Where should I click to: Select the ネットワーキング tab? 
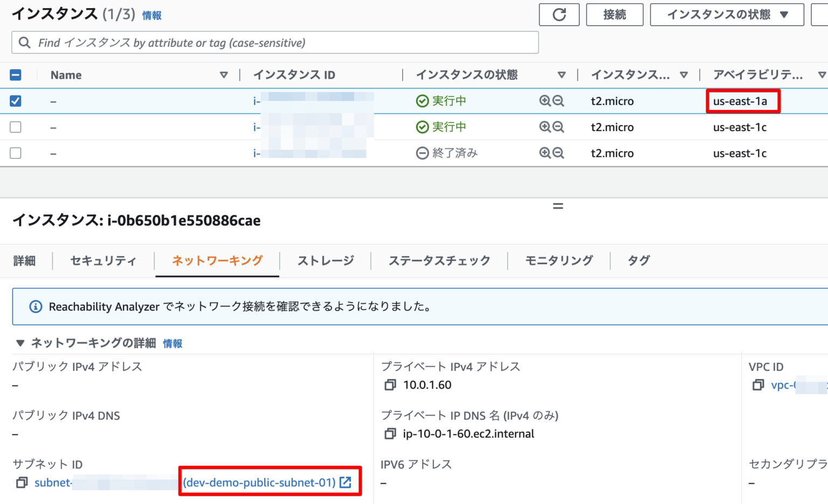217,261
